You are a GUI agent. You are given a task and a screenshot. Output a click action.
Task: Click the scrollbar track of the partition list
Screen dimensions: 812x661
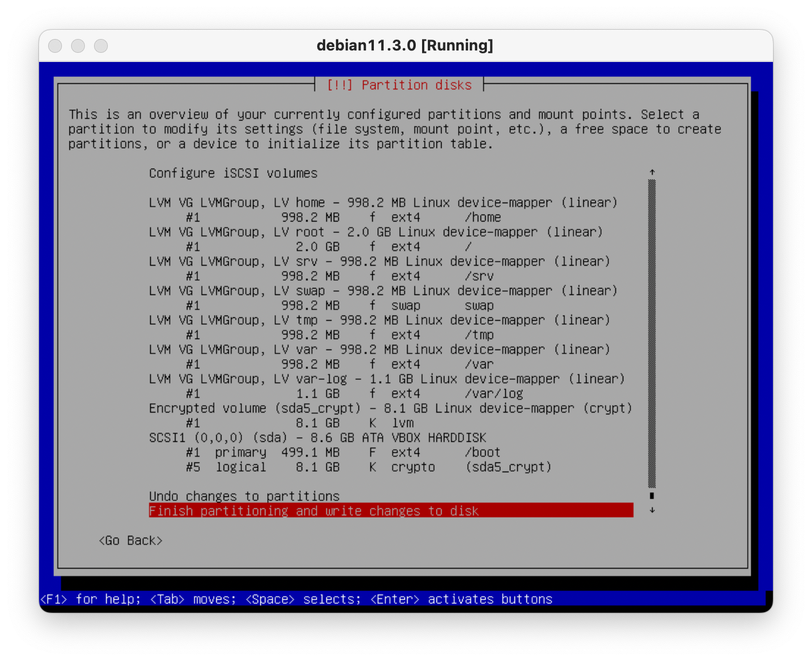click(652, 333)
